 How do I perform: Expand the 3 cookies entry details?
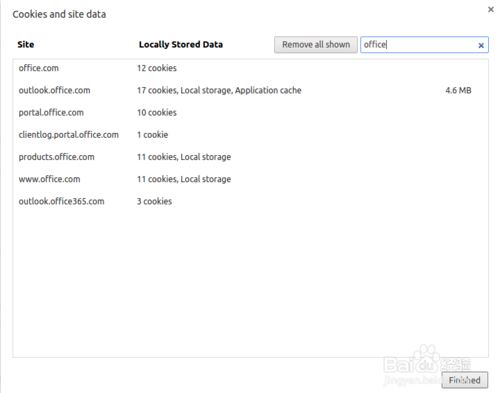(x=154, y=201)
